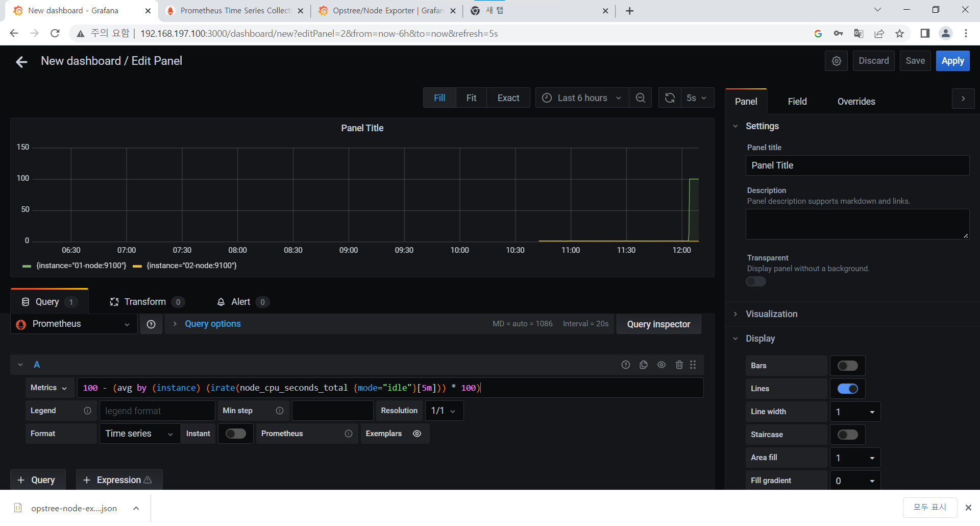Disable the Lines display switch

point(848,389)
